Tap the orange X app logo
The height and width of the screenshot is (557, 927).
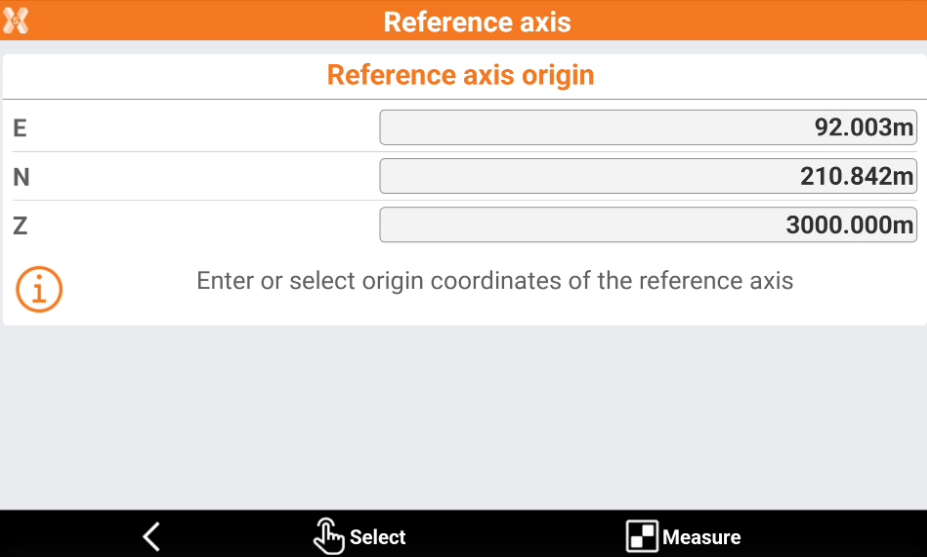[x=16, y=20]
